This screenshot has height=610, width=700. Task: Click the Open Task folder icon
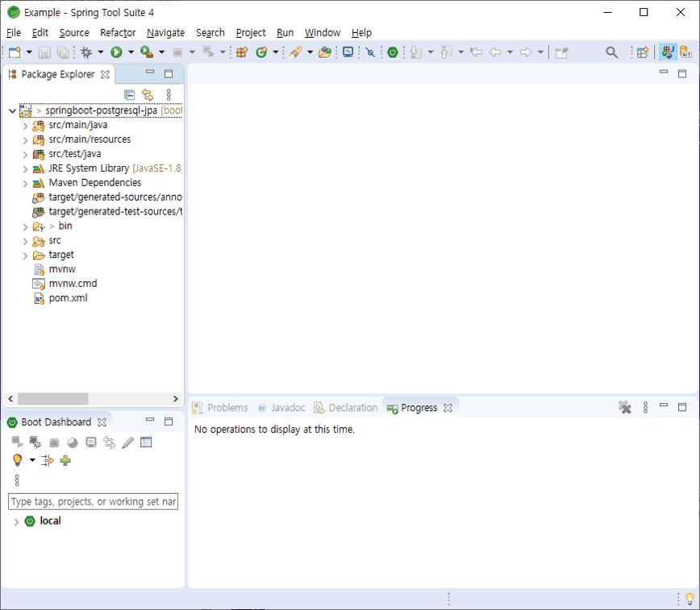[x=325, y=52]
